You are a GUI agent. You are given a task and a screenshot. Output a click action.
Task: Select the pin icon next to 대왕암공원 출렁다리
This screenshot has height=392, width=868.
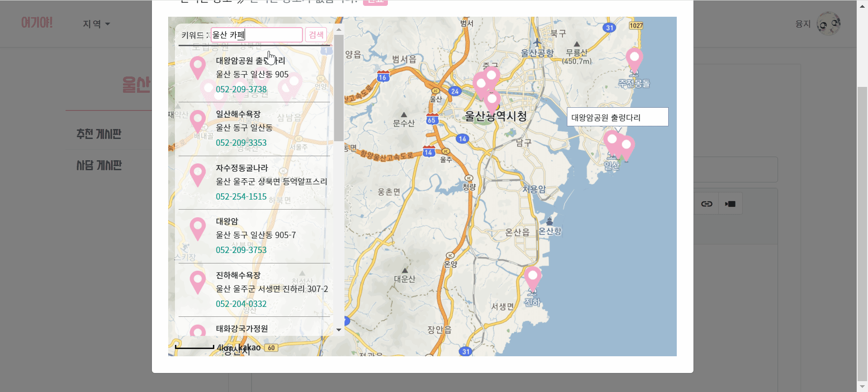tap(198, 68)
